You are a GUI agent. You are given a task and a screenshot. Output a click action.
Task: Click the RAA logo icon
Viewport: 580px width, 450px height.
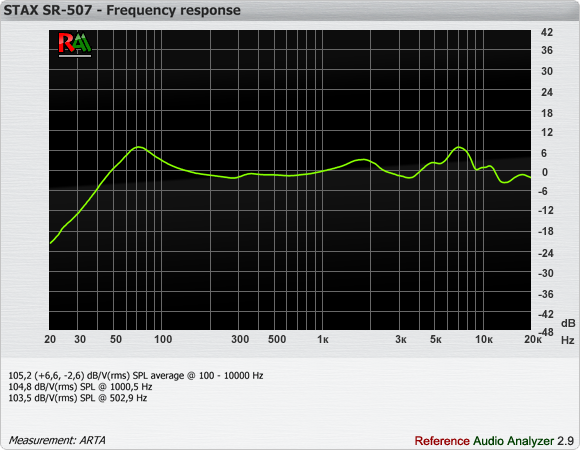point(75,45)
